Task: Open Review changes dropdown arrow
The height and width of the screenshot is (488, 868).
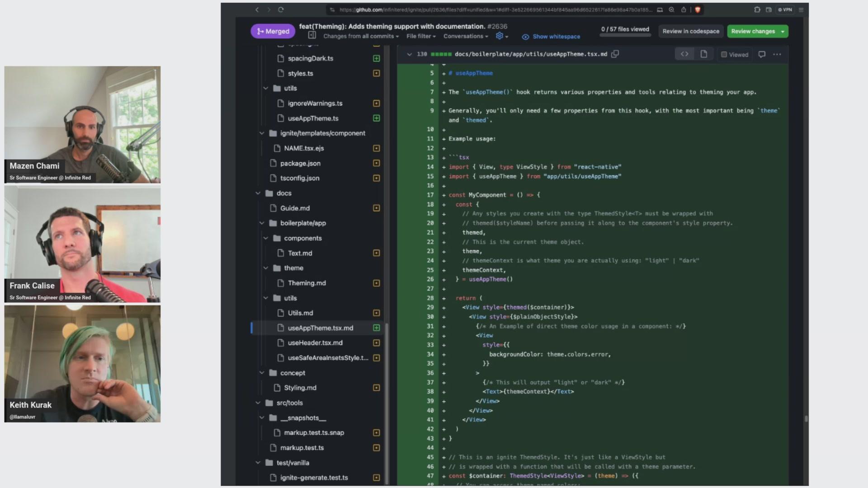Action: [783, 31]
